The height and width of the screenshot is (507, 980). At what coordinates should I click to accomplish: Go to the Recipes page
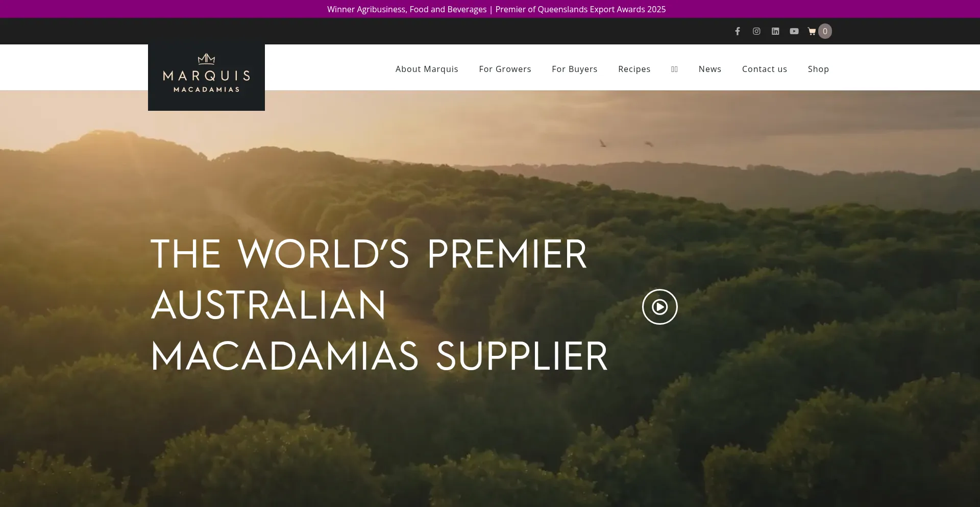click(634, 69)
